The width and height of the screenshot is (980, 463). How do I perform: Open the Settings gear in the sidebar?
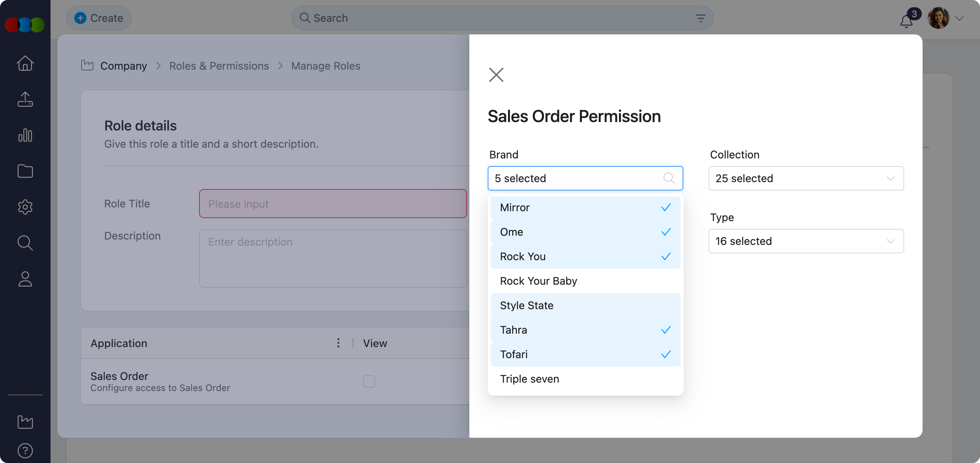(24, 207)
